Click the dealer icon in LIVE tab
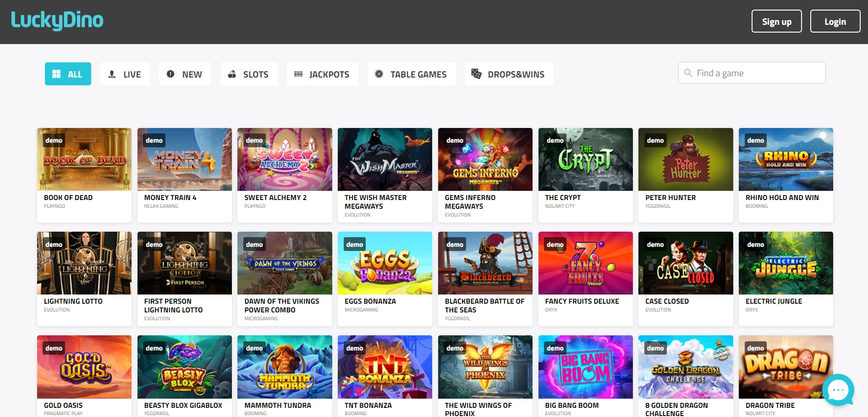The image size is (868, 417). tap(112, 74)
